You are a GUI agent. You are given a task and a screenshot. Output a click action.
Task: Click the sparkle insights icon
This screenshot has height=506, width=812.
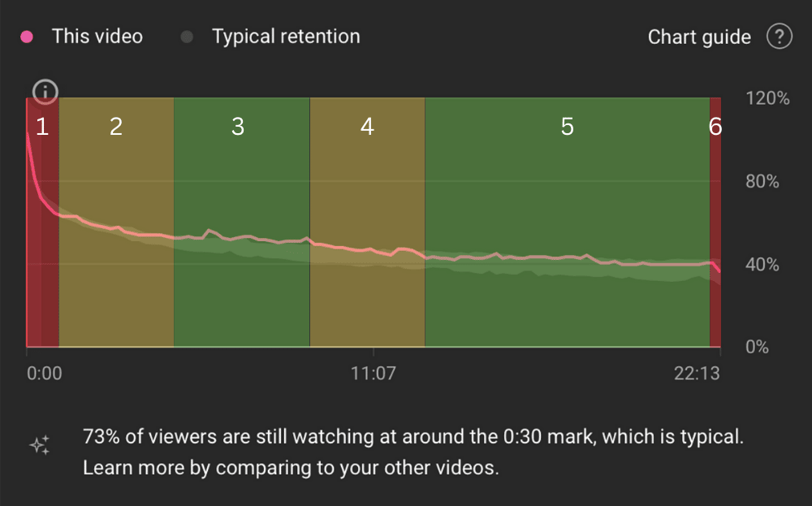pos(40,445)
